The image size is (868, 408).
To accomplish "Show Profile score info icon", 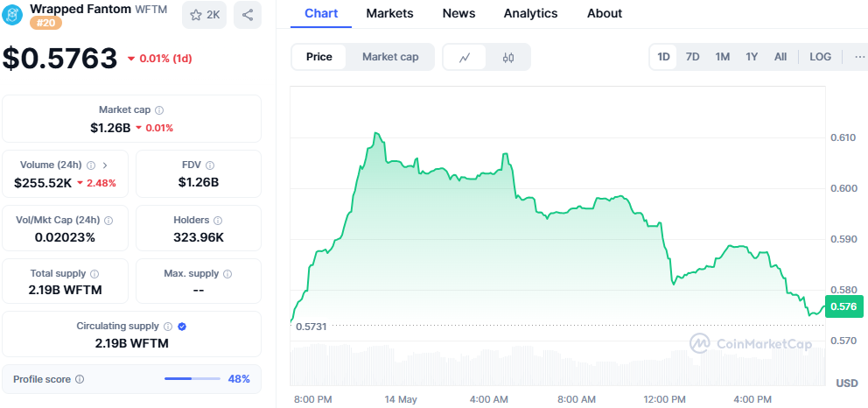I will click(80, 379).
